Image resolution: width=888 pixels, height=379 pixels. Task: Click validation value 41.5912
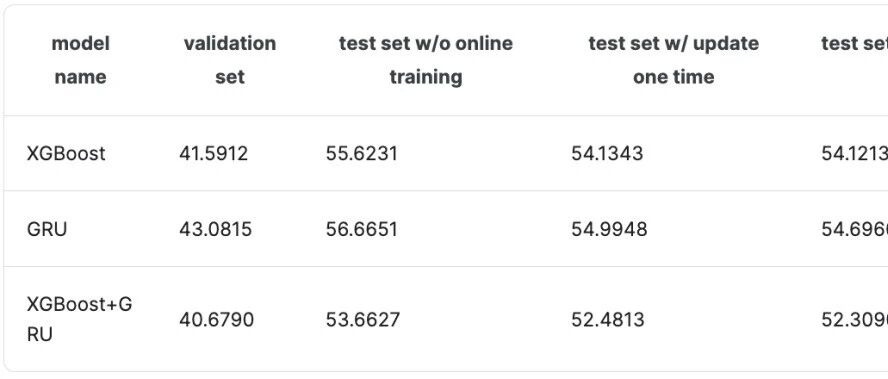(x=214, y=154)
